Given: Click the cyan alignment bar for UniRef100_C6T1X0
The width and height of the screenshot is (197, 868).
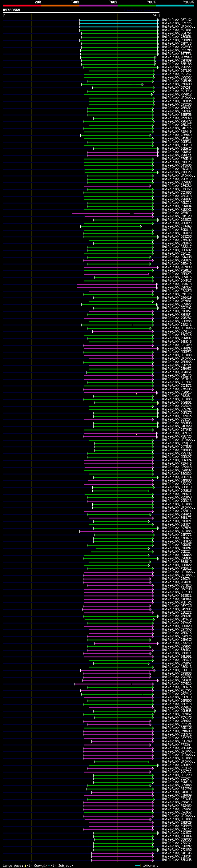Looking at the screenshot, I should [119, 20].
